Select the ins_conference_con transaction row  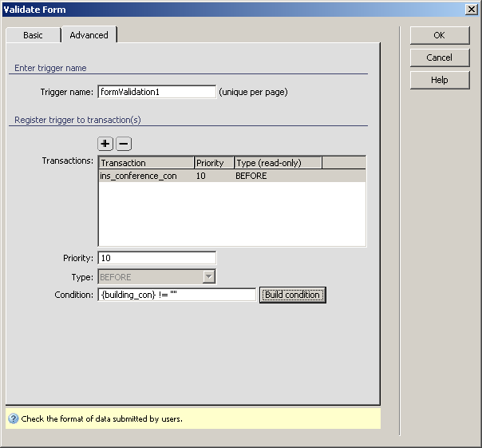[139, 176]
